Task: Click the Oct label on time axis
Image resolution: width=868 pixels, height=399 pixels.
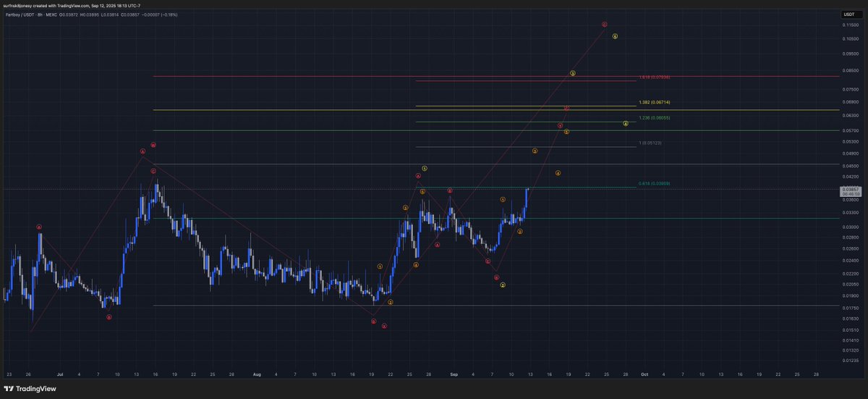Action: (x=644, y=374)
